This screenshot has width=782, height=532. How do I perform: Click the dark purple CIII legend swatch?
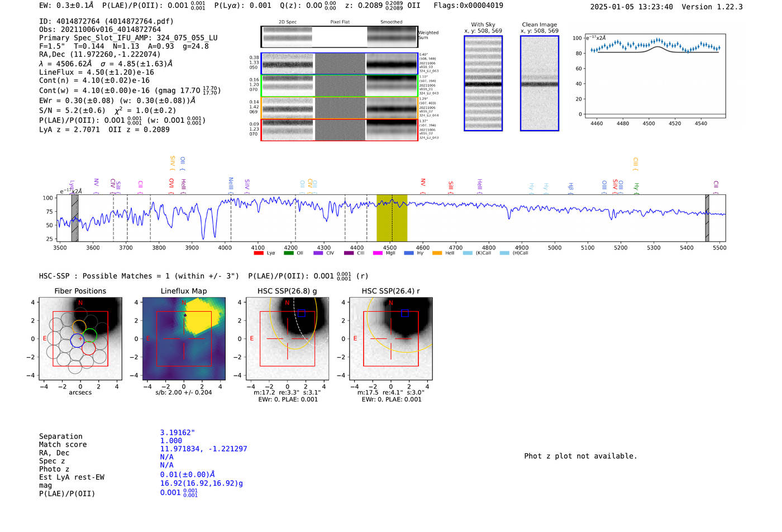click(x=349, y=253)
